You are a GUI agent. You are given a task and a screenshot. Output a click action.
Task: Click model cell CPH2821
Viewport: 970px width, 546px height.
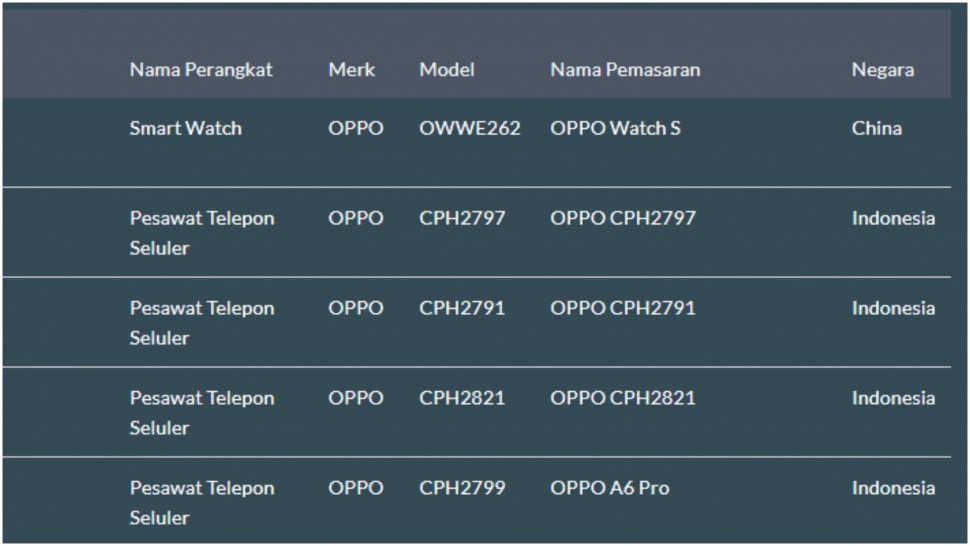click(x=462, y=398)
